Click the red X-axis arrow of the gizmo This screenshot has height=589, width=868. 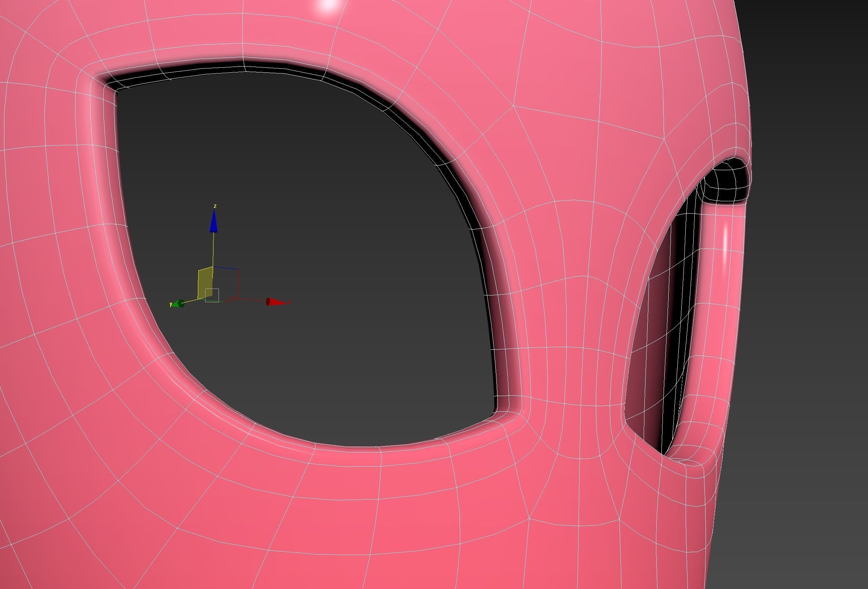tap(277, 302)
